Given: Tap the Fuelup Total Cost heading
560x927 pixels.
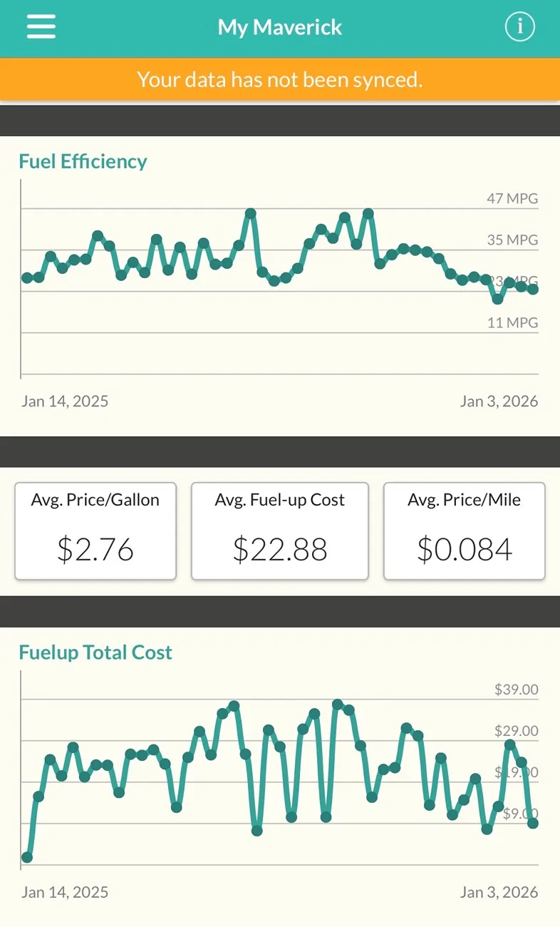Looking at the screenshot, I should point(95,652).
